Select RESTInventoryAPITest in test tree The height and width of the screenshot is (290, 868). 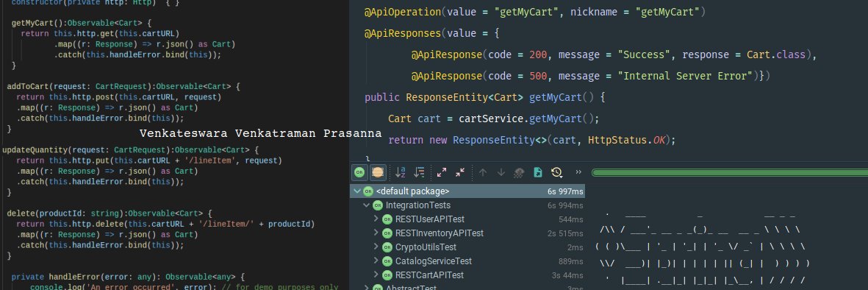click(439, 233)
